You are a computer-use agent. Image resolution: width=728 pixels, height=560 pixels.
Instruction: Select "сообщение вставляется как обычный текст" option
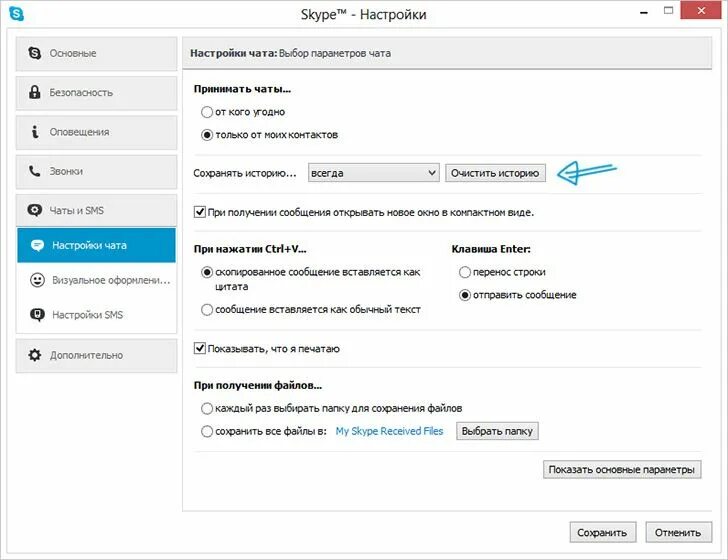[207, 310]
